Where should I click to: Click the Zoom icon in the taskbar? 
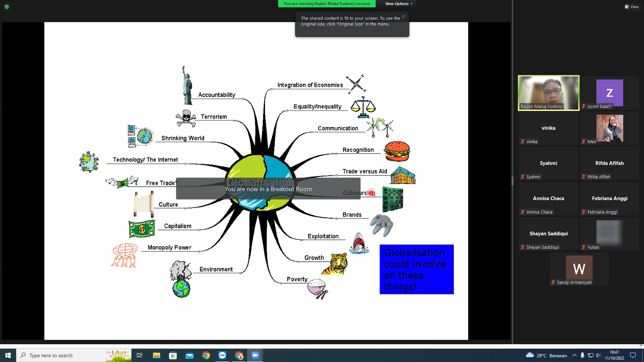tap(255, 355)
